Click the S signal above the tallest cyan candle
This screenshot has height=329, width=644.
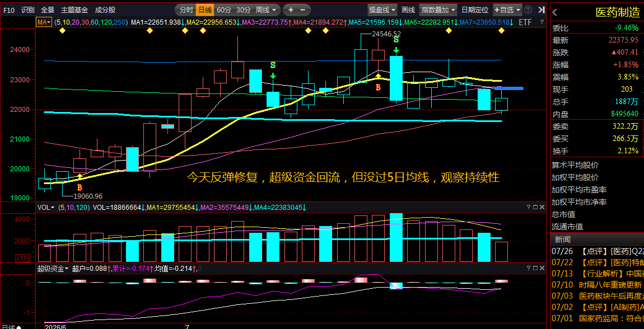point(396,40)
